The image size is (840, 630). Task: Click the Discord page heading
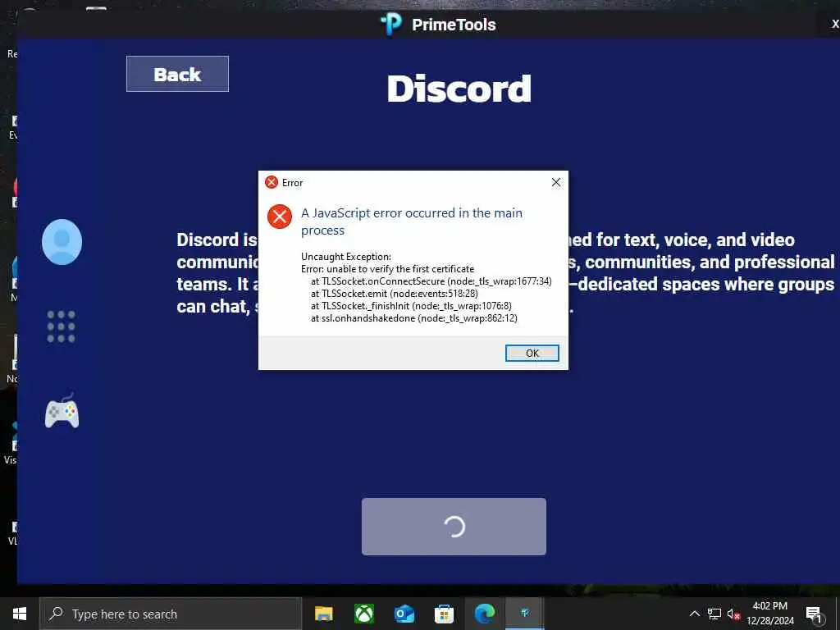pyautogui.click(x=459, y=89)
